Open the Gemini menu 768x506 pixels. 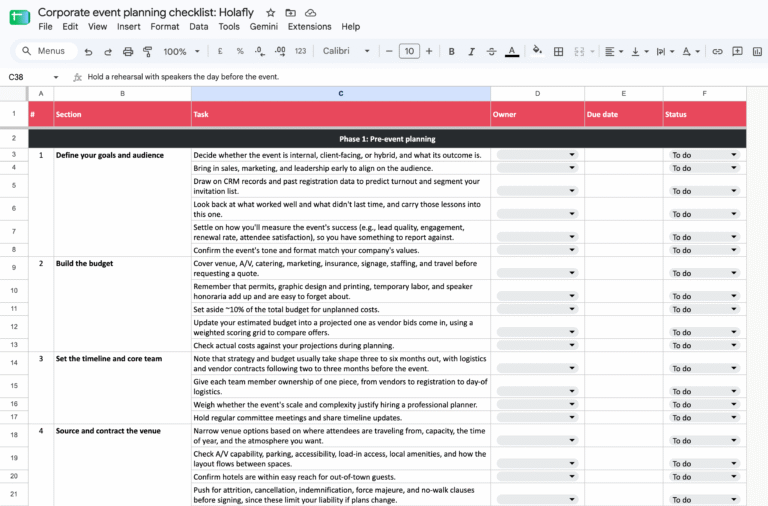click(x=264, y=26)
